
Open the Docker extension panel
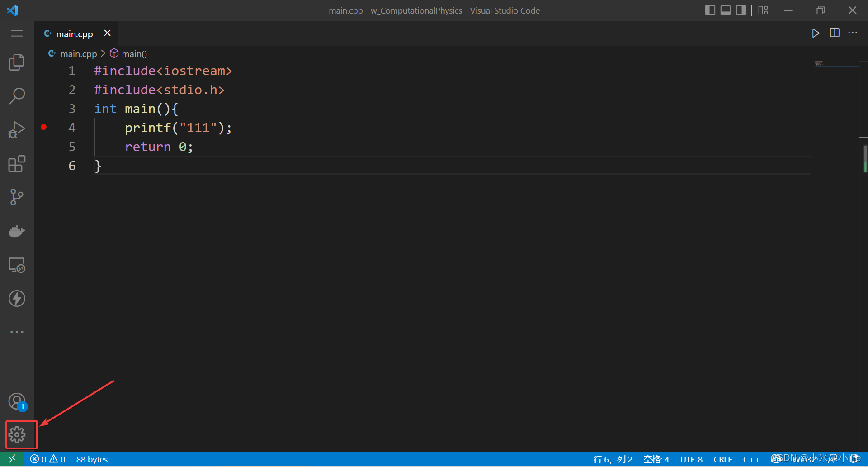(17, 231)
